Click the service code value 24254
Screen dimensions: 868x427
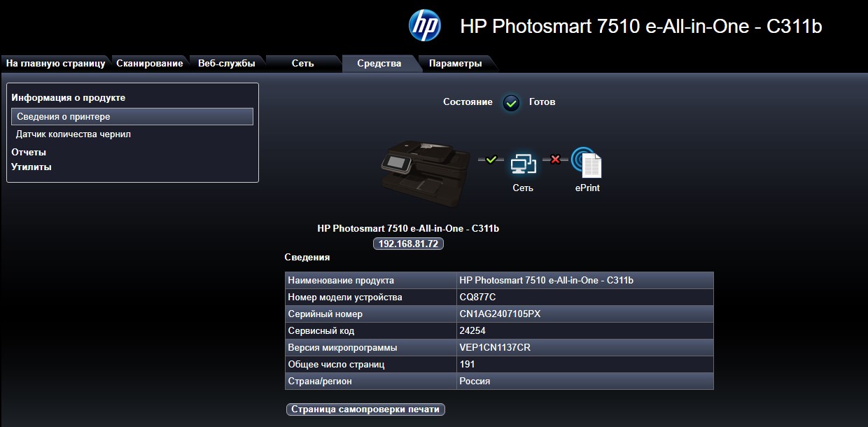472,330
